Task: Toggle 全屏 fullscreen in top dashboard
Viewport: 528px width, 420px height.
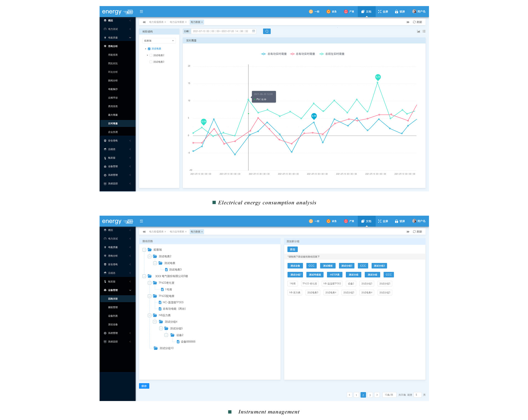Action: 383,12
